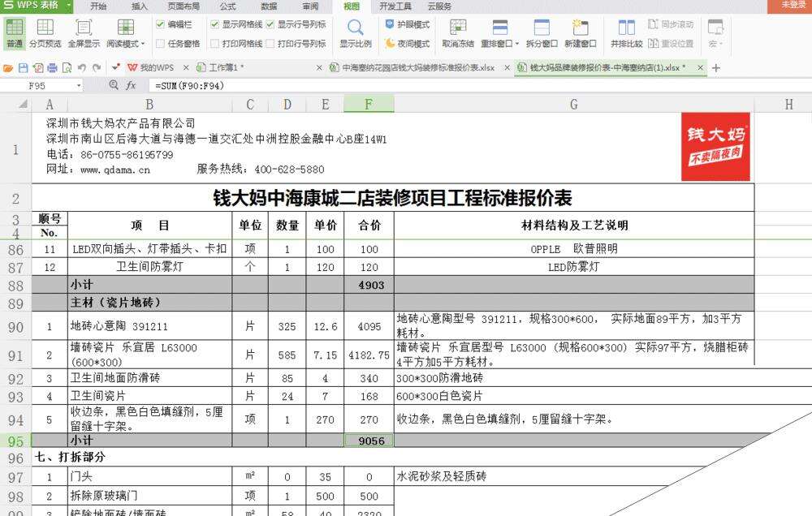Click the 未登录 not-logged-in button
Screen dimensions: 812x516
pos(792,5)
